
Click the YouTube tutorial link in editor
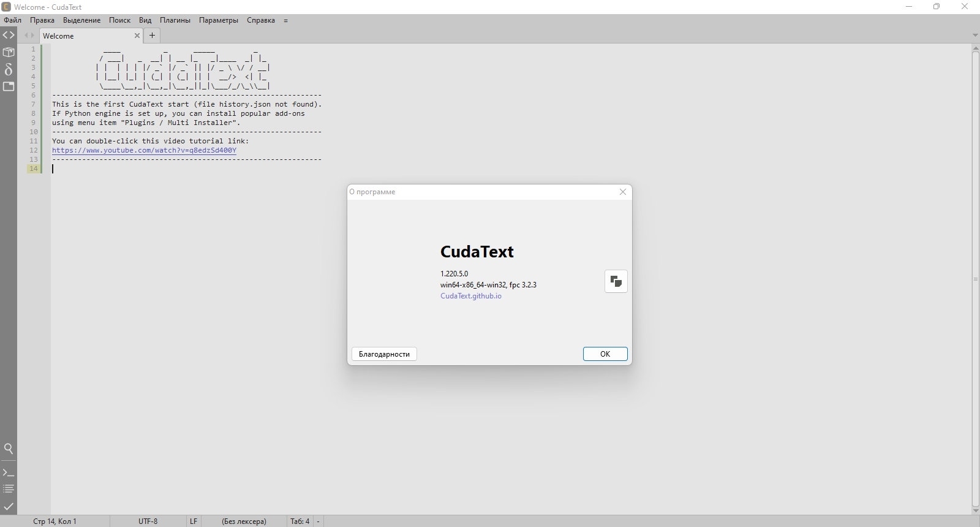coord(144,150)
